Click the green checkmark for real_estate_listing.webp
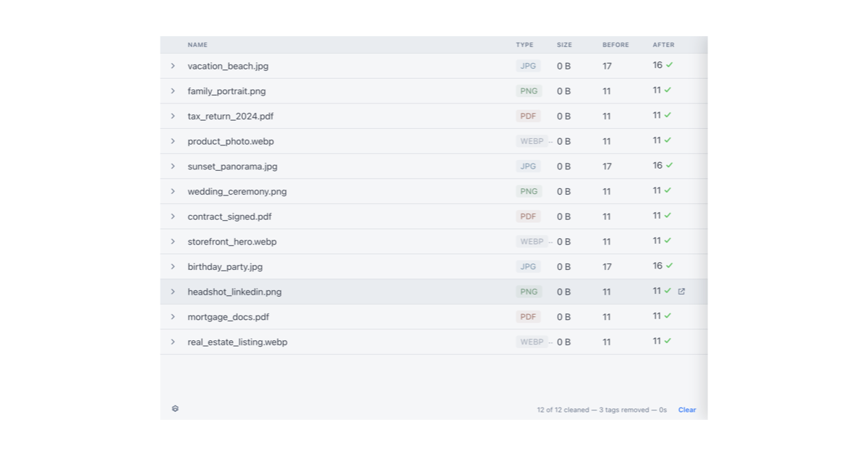The height and width of the screenshot is (456, 868). coord(668,341)
